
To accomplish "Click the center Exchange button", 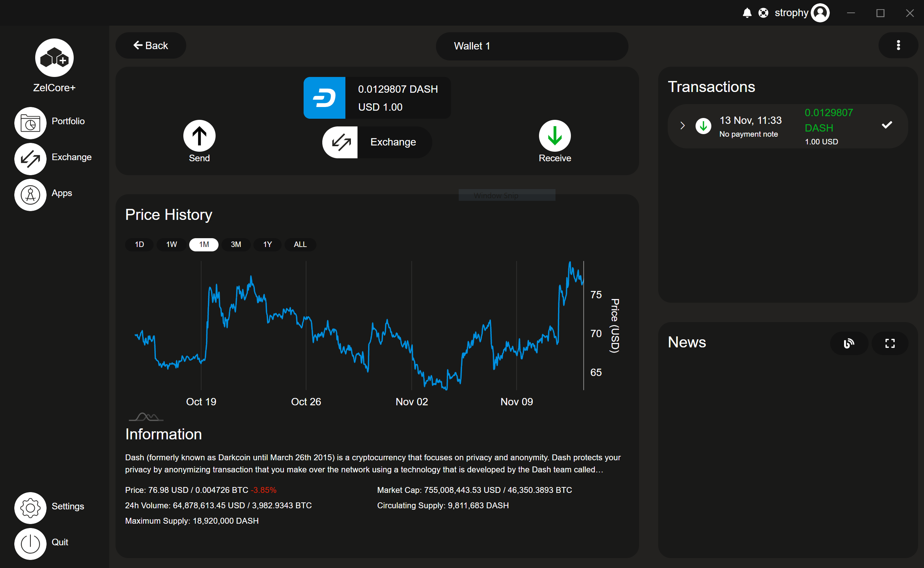I will tap(377, 143).
